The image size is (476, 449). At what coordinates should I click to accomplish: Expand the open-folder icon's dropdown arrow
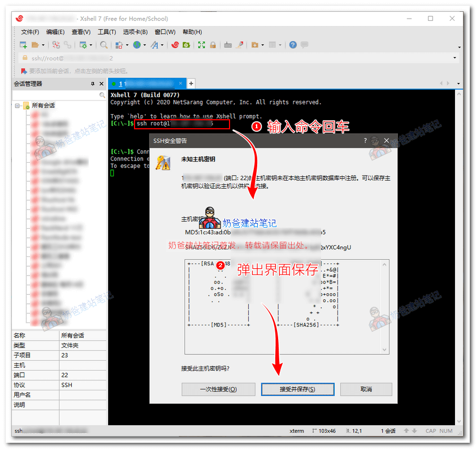coord(42,44)
